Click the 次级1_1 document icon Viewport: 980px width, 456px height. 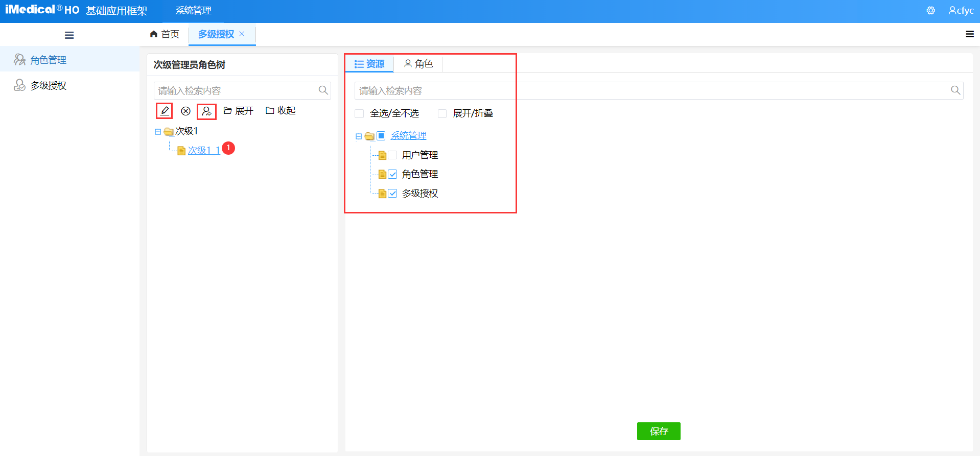pos(181,151)
